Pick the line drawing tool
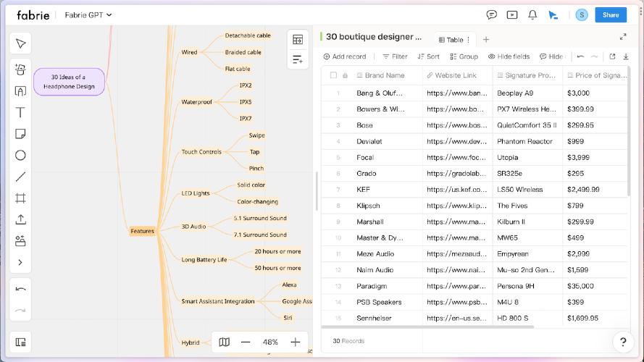 tap(20, 177)
